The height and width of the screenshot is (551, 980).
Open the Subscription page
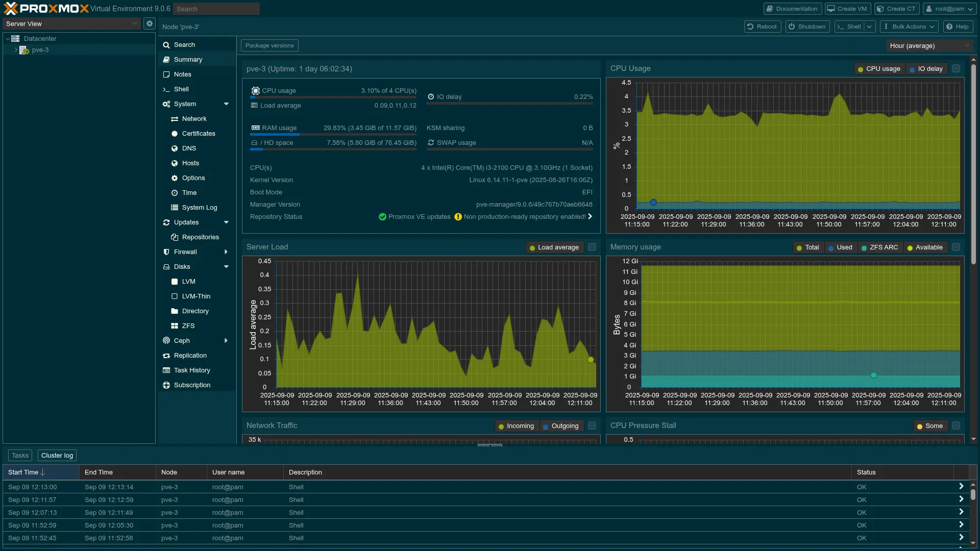point(192,385)
